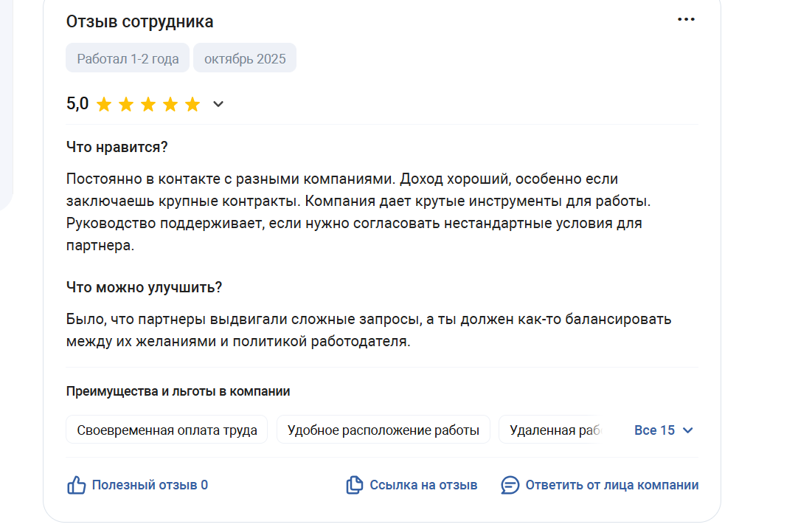The height and width of the screenshot is (530, 812).
Task: Copy link via Ссылка на отзыв text
Action: point(423,485)
